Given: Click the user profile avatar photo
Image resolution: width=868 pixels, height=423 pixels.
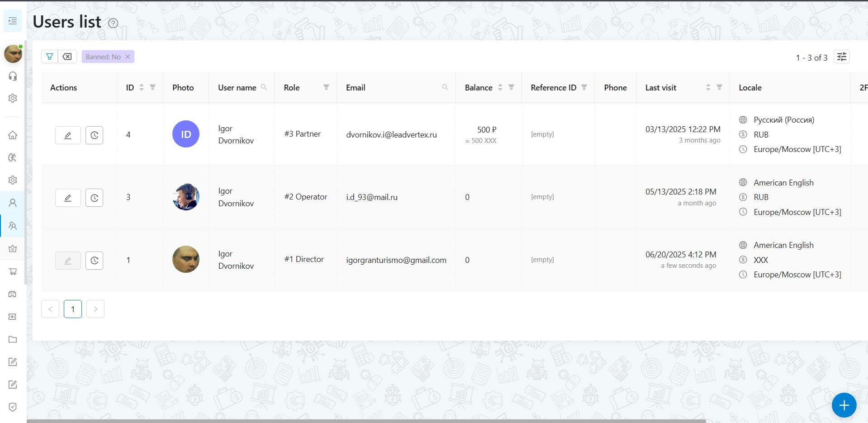Looking at the screenshot, I should point(12,53).
